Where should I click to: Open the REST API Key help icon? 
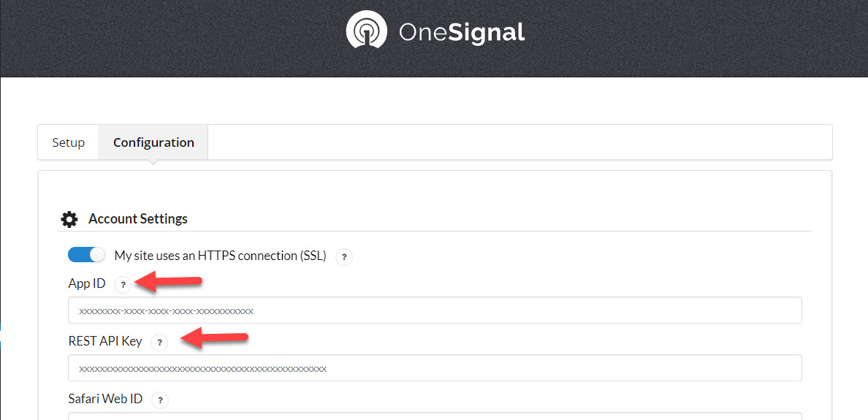click(x=159, y=343)
